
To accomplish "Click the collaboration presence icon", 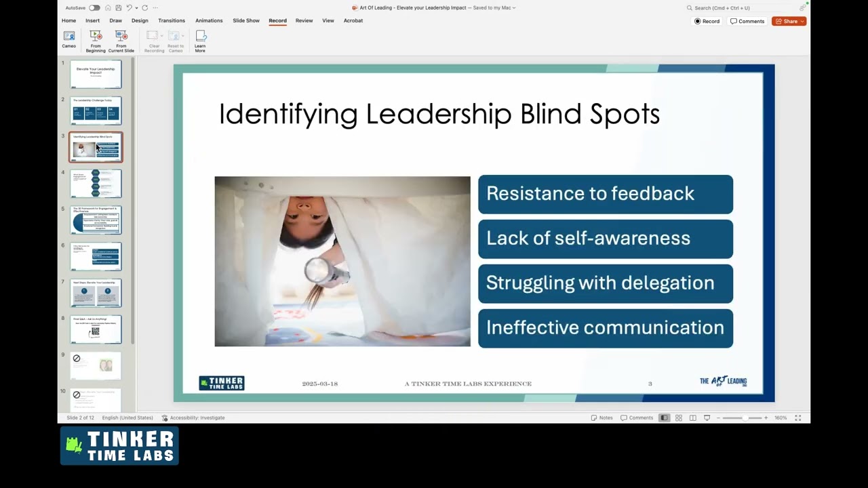I will pos(804,7).
